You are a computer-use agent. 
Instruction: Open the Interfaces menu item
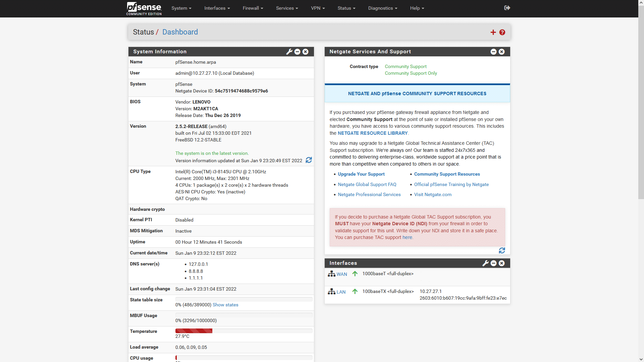click(x=216, y=8)
